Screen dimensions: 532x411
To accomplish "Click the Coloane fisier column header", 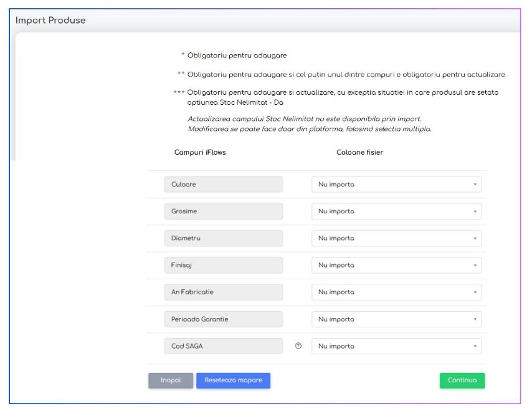I will pos(359,152).
